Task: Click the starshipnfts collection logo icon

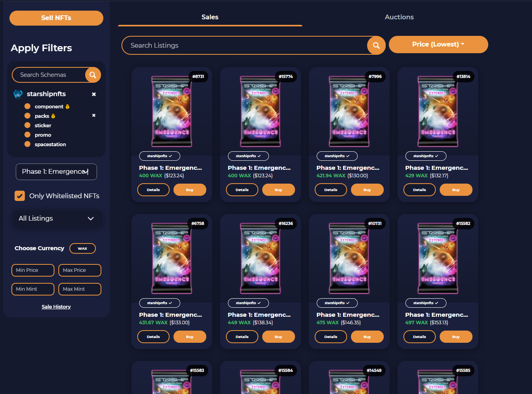Action: [18, 94]
